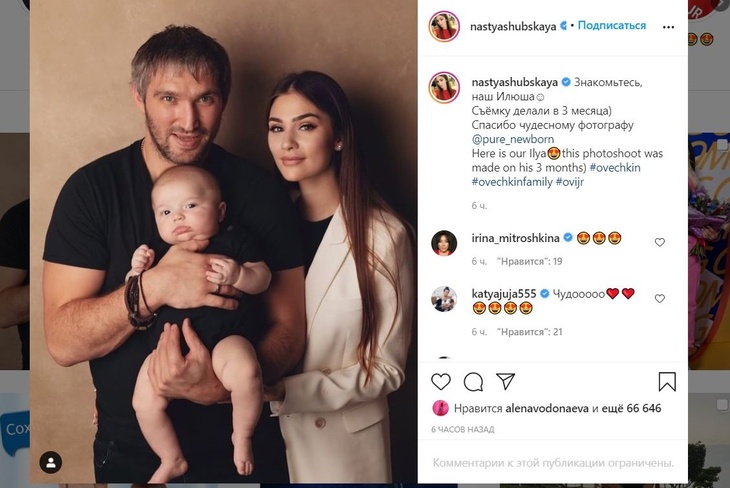Open the three-dot more options menu
This screenshot has height=488, width=730.
pyautogui.click(x=669, y=27)
